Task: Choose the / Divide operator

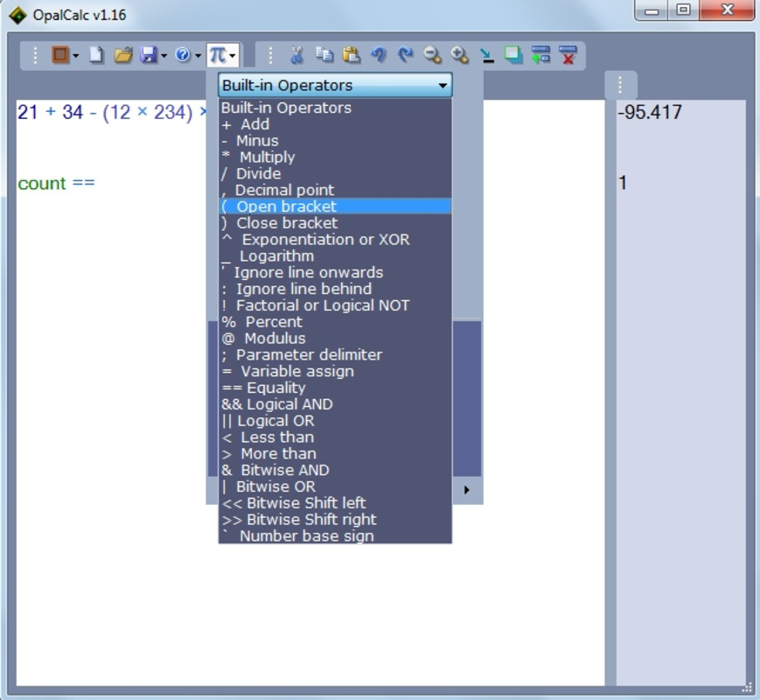Action: pos(335,173)
